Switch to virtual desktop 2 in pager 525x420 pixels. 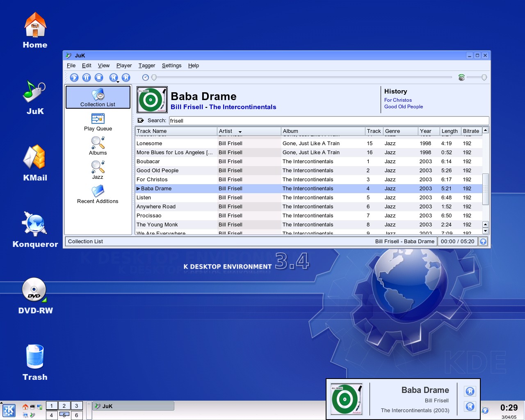tap(64, 406)
